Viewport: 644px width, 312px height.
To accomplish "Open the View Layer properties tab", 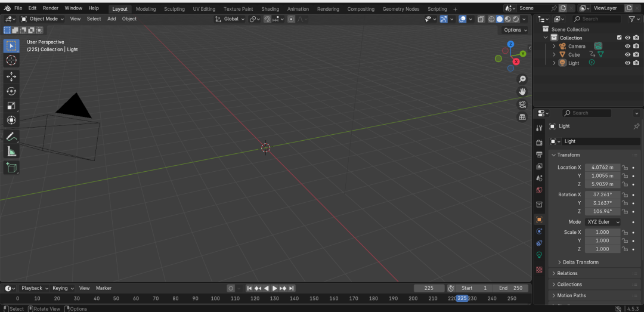I will pyautogui.click(x=539, y=166).
